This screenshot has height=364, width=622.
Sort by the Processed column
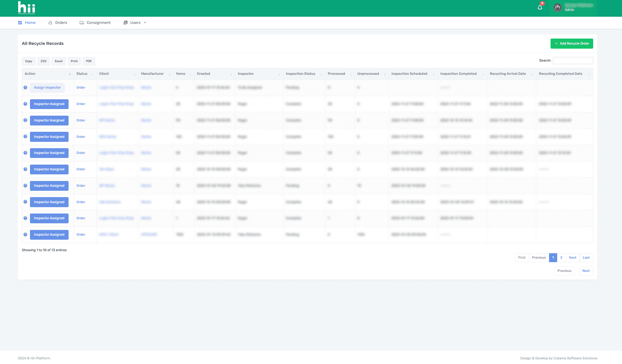[340, 74]
